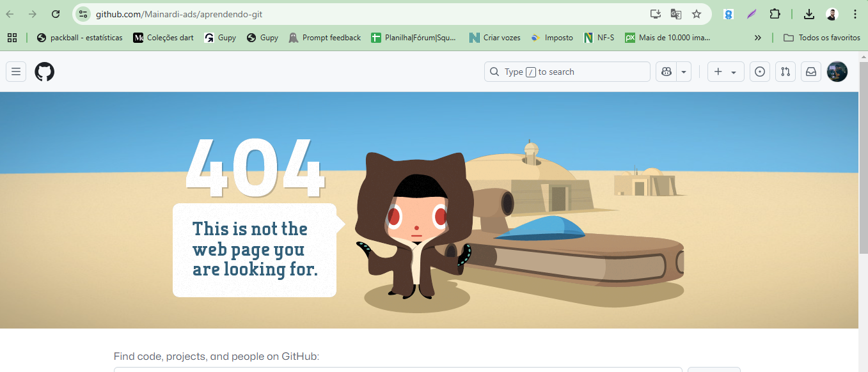Open the Coleções dart bookmark

pos(163,38)
